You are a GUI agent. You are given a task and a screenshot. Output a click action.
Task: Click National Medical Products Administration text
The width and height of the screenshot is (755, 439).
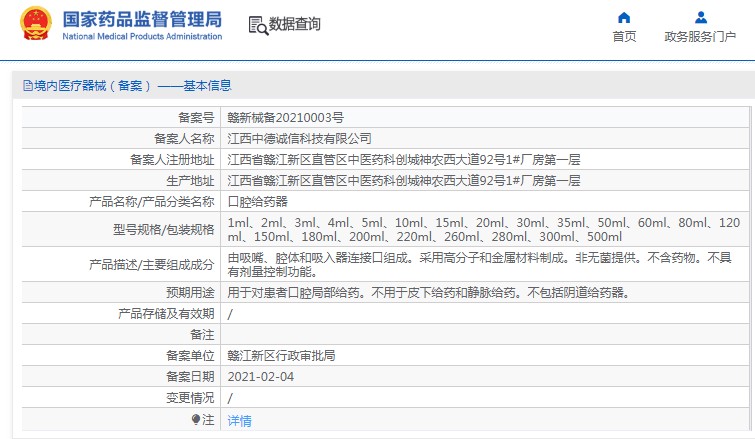[x=142, y=36]
